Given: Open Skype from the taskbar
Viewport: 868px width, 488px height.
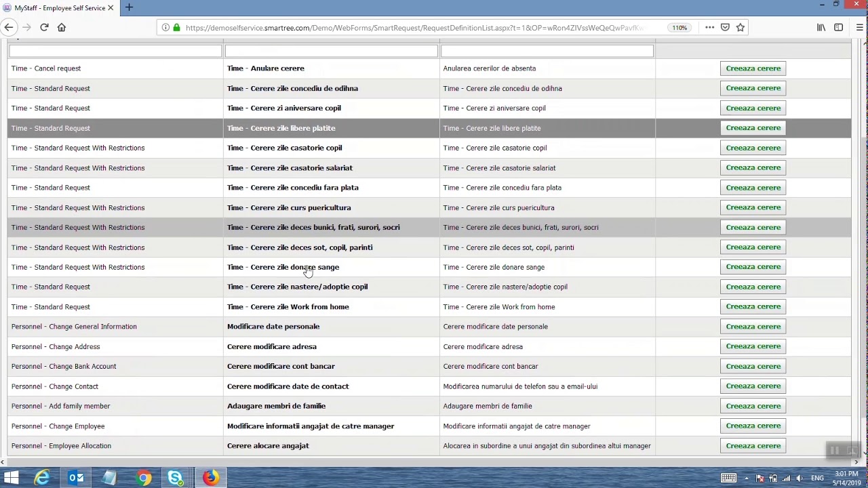Looking at the screenshot, I should point(176,478).
